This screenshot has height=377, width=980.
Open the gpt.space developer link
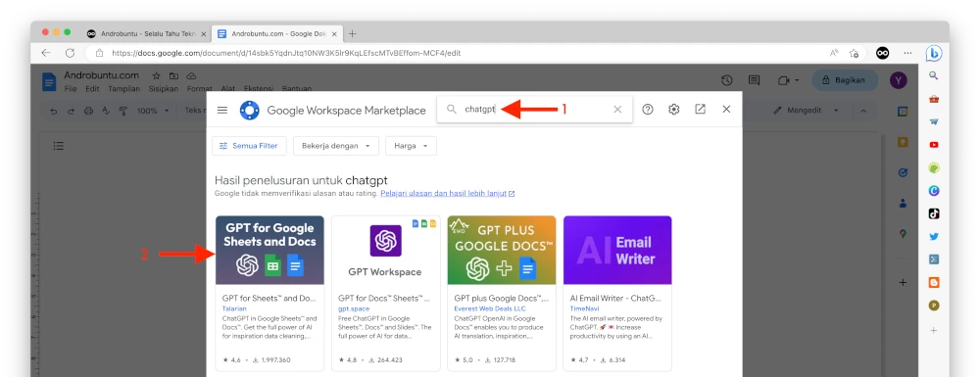tap(354, 308)
